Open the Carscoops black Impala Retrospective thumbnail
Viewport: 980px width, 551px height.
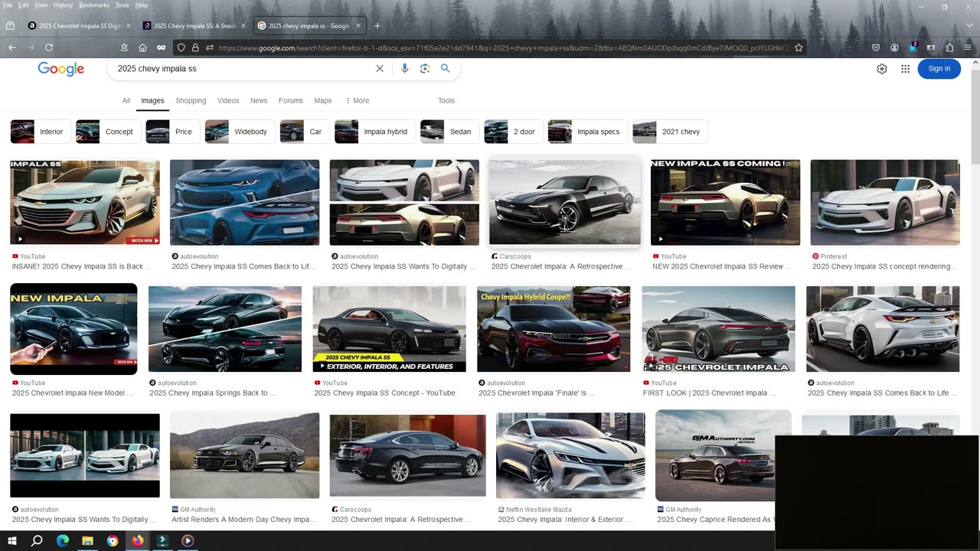click(564, 202)
